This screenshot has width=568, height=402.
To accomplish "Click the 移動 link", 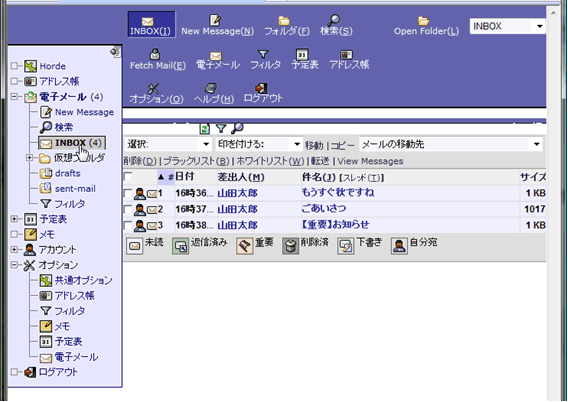I will [x=314, y=145].
